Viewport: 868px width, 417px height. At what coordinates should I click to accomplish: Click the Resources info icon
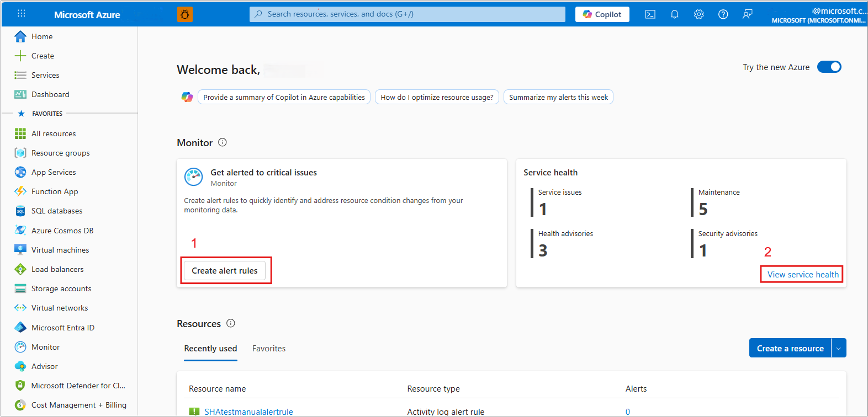click(231, 323)
